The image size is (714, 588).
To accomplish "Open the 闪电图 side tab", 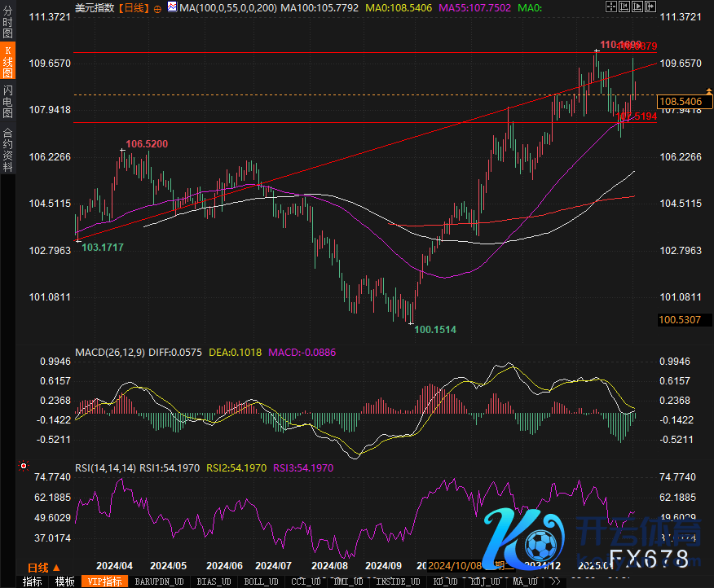I will [7, 101].
